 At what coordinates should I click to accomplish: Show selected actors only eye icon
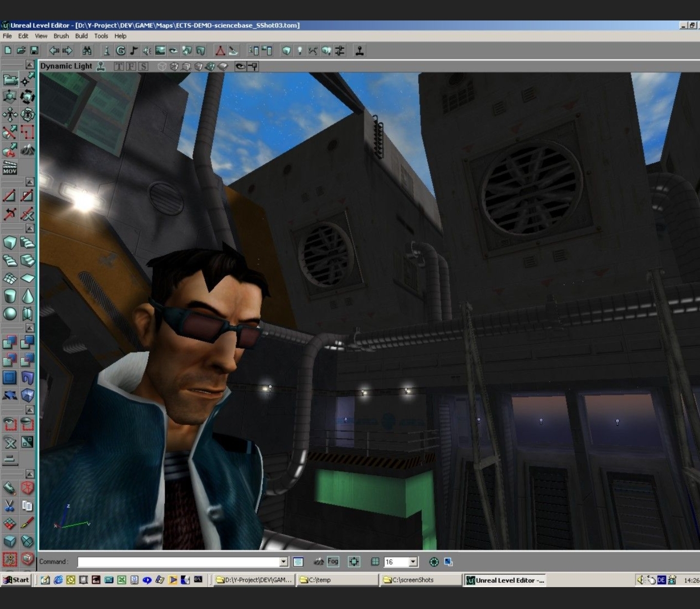(x=10, y=424)
